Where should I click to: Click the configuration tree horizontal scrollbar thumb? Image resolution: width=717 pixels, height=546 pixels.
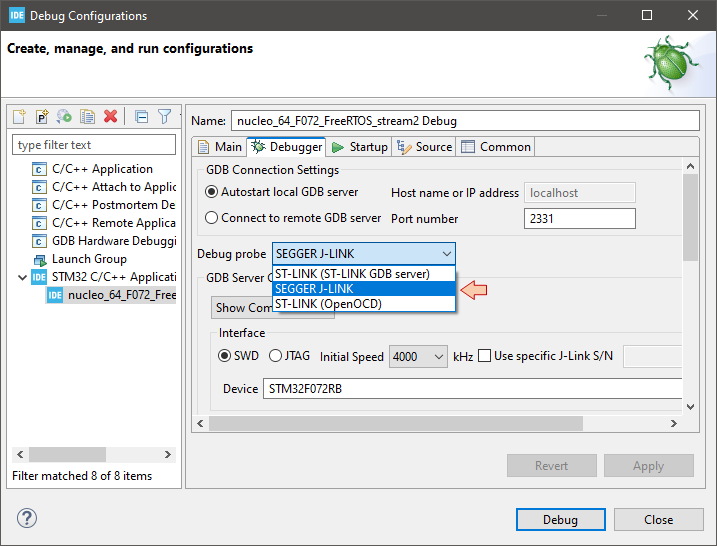click(x=68, y=455)
